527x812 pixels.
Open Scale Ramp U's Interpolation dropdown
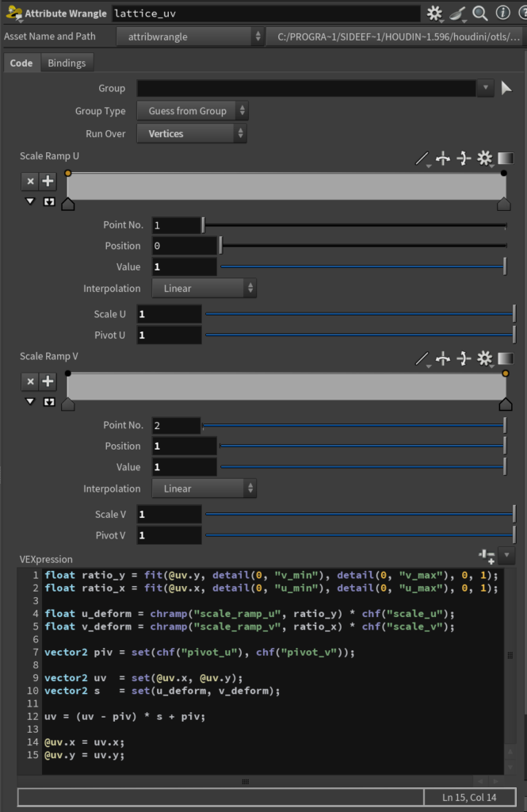click(x=204, y=289)
